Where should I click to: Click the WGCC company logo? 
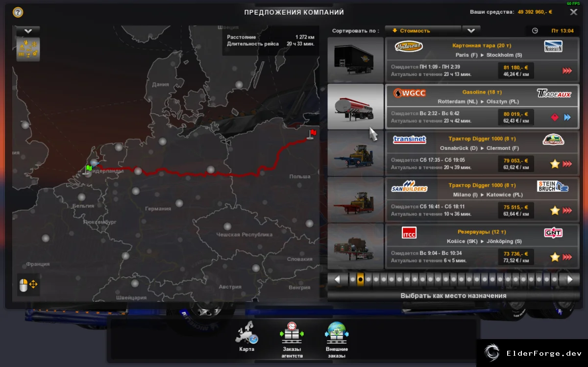click(x=409, y=93)
